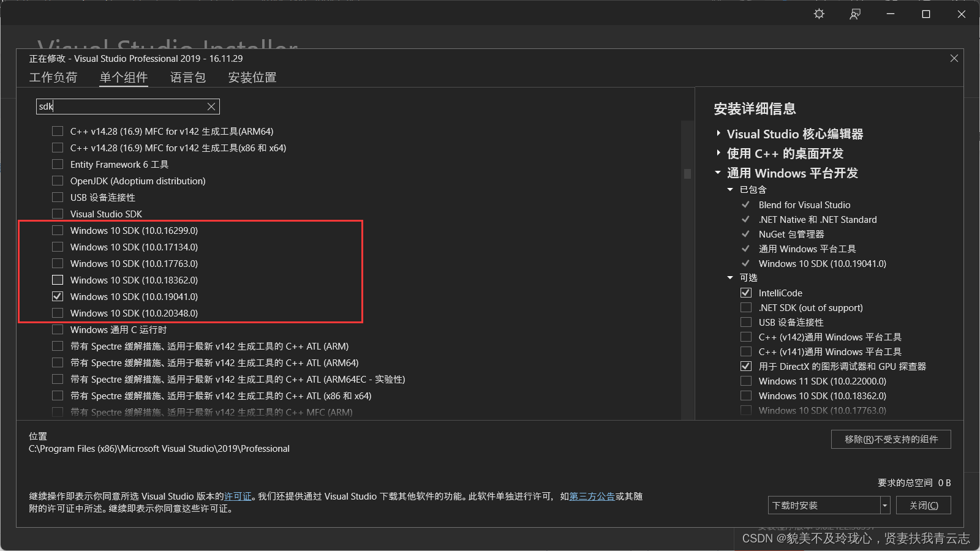Collapse 通用 Windows 平台开发 section

point(718,173)
